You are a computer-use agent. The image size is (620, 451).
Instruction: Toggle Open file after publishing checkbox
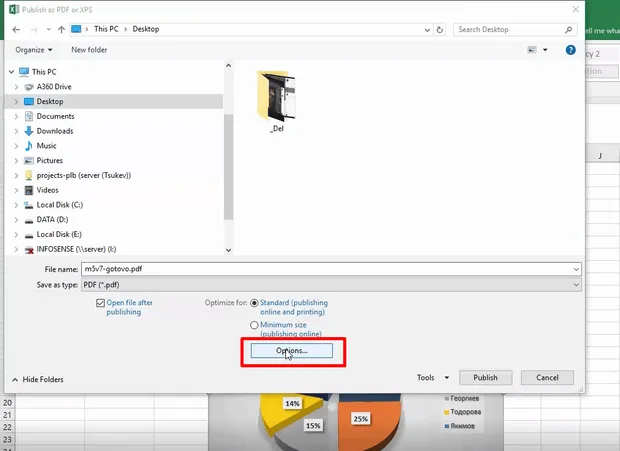(x=100, y=303)
